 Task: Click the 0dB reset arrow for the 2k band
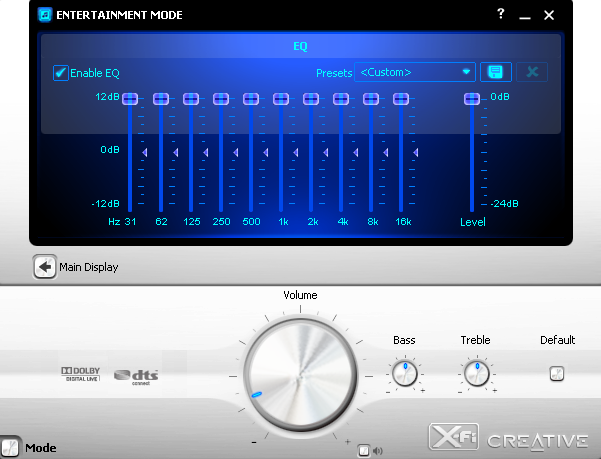[x=326, y=152]
